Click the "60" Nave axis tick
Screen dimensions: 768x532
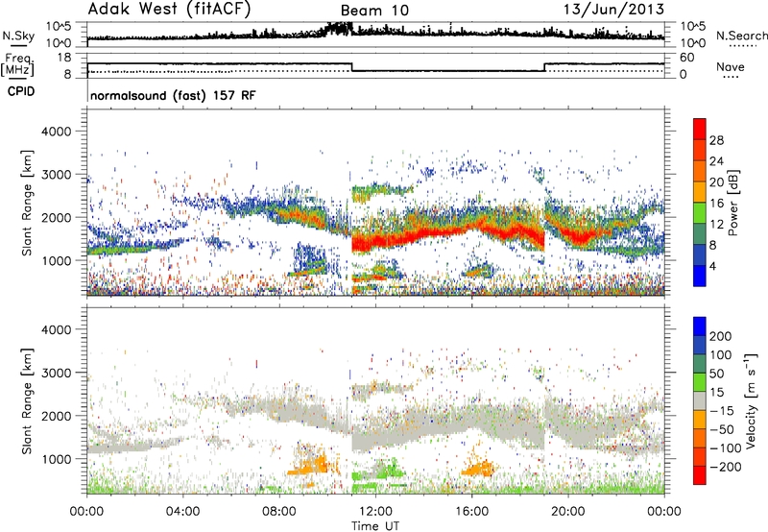pos(687,58)
